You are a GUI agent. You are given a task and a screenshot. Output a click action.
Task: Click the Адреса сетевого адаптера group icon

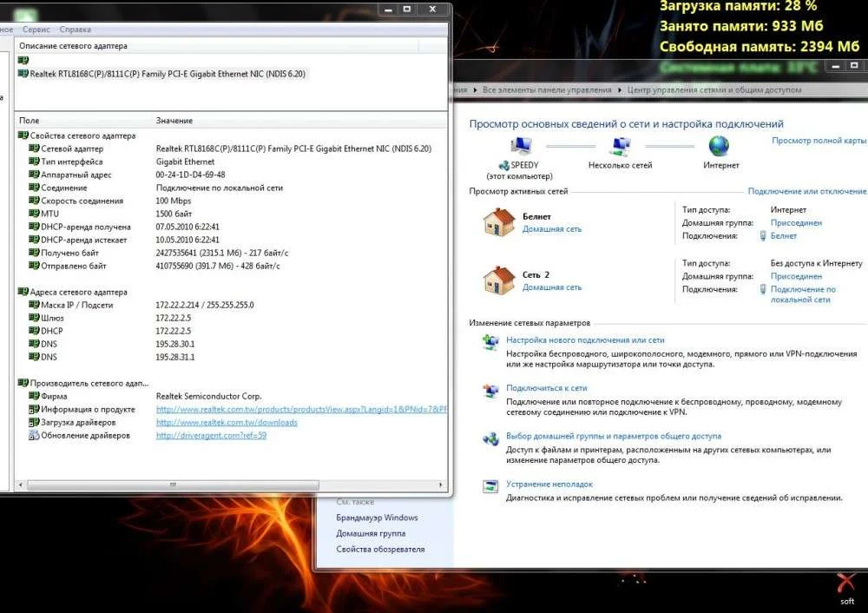(23, 291)
